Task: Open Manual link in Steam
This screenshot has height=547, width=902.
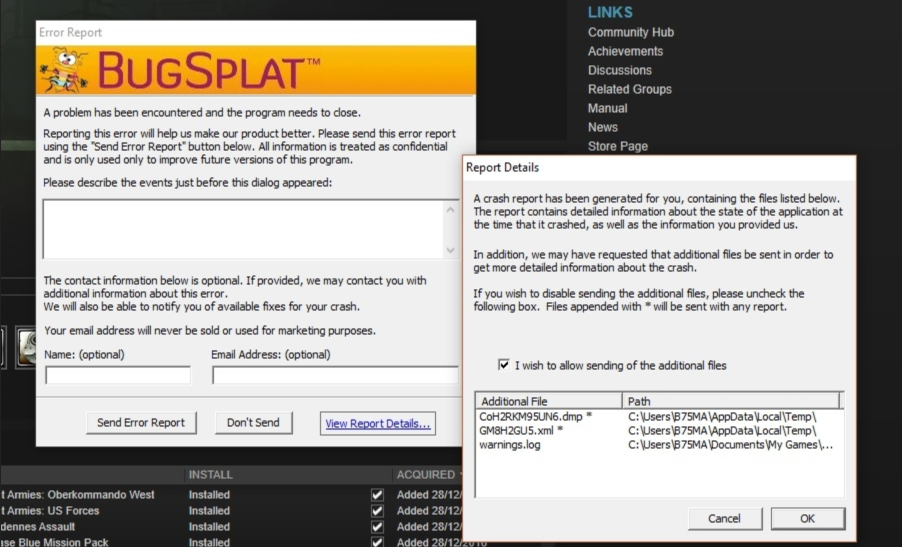Action: tap(607, 108)
